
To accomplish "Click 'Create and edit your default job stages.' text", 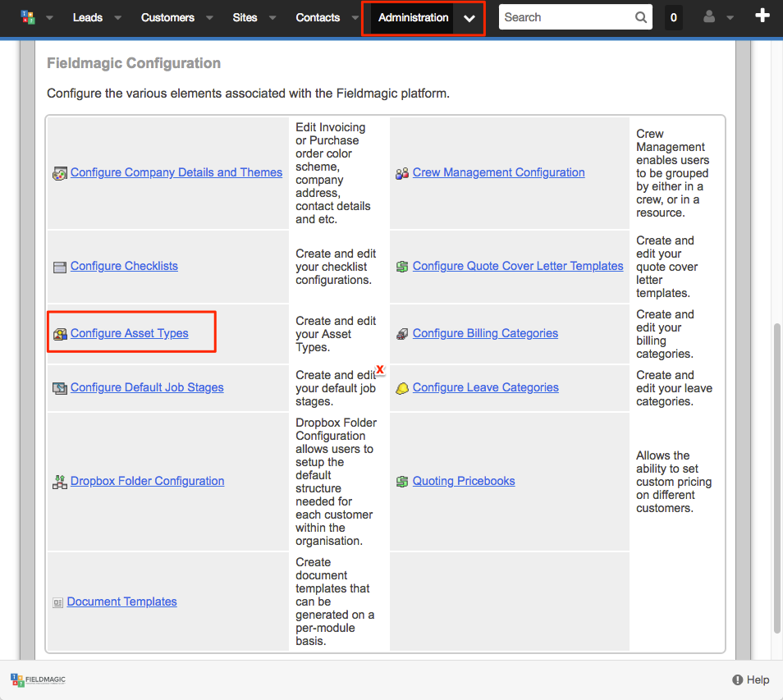I will (336, 388).
